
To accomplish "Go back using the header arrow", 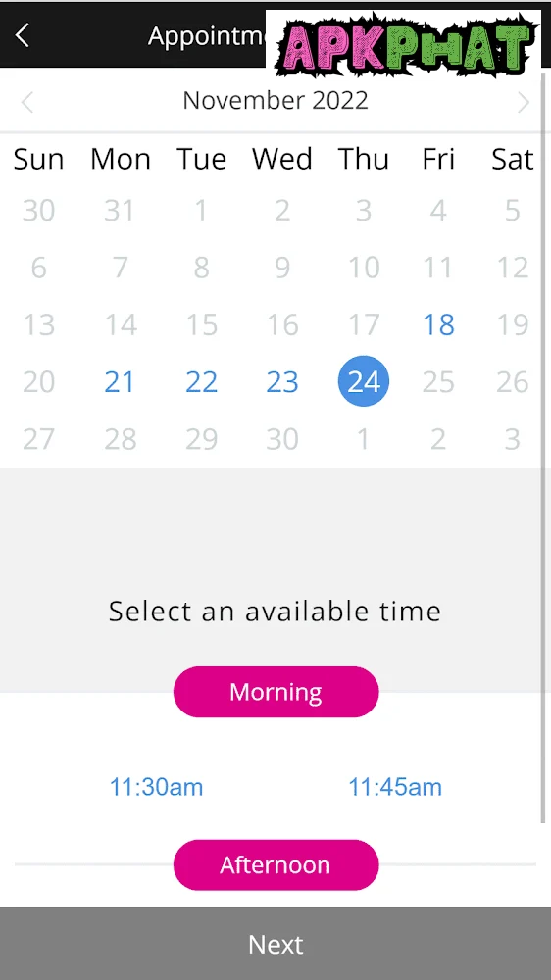I will click(23, 35).
